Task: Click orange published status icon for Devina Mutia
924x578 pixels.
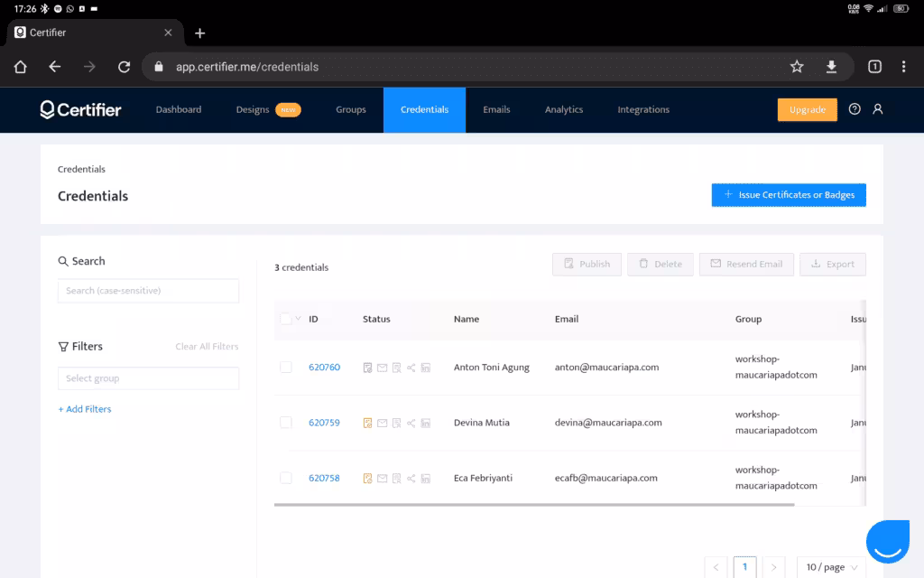Action: point(367,423)
